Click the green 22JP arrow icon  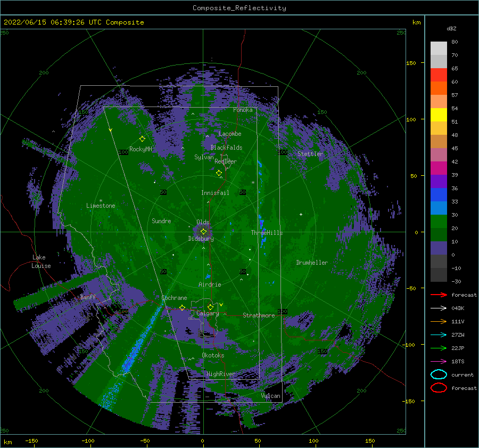(x=439, y=348)
